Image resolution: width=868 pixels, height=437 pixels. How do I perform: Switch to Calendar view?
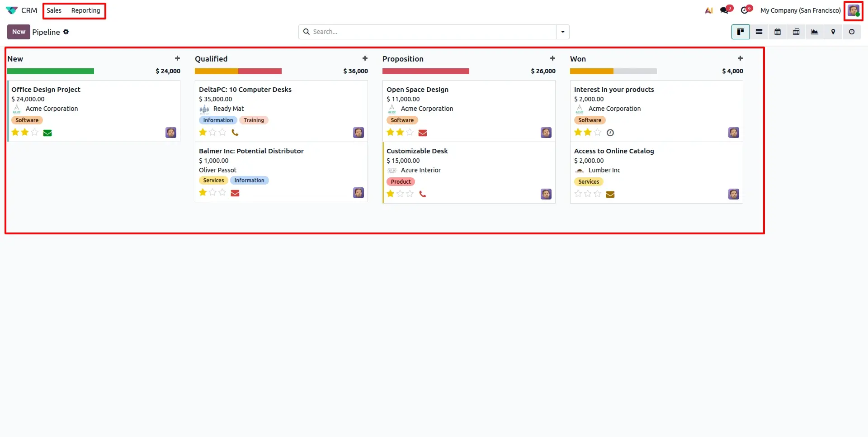[x=778, y=32]
